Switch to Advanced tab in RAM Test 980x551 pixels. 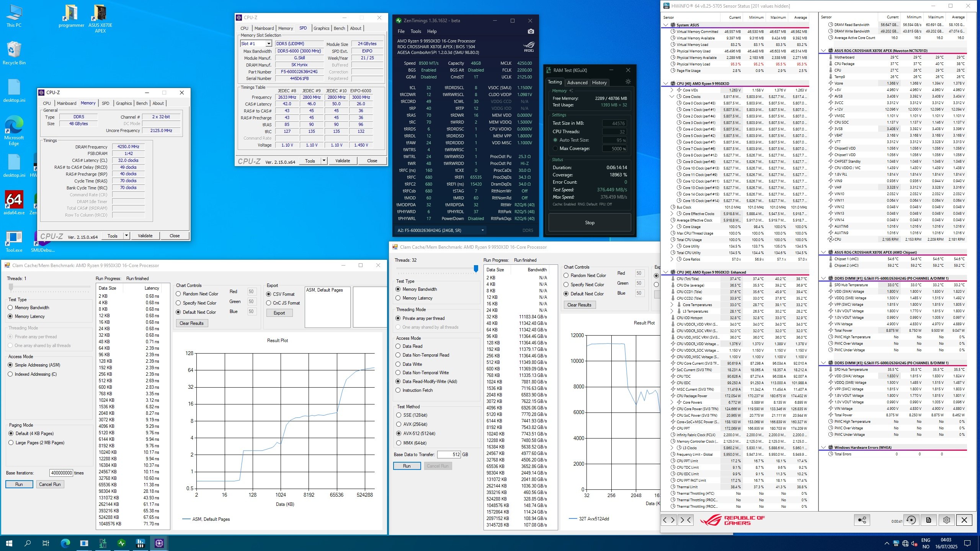click(x=577, y=83)
